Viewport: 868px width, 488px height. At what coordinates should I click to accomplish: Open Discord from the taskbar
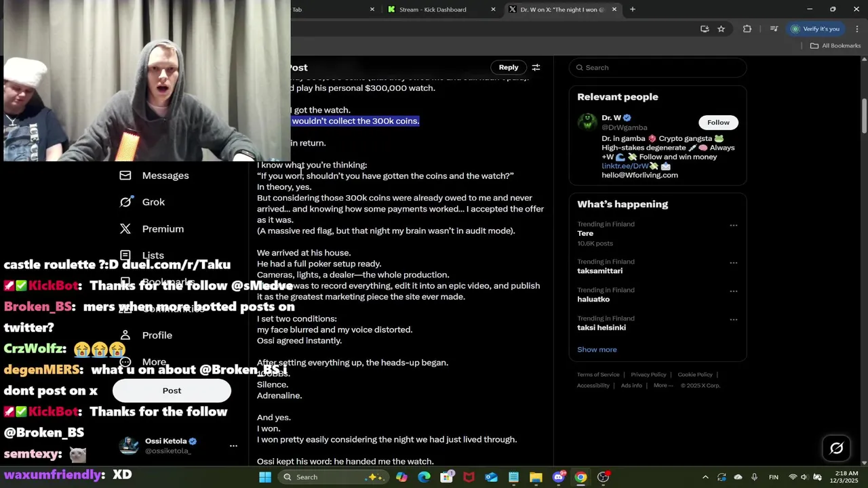pos(558,477)
